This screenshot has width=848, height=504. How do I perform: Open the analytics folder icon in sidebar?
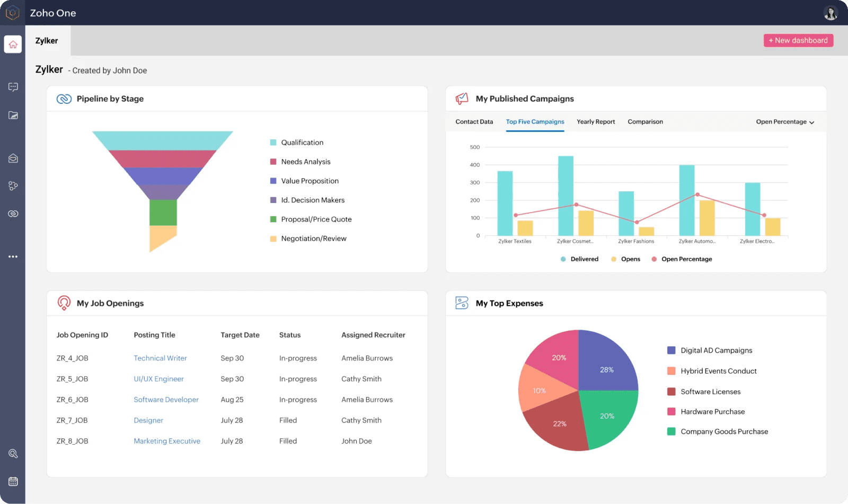13,116
